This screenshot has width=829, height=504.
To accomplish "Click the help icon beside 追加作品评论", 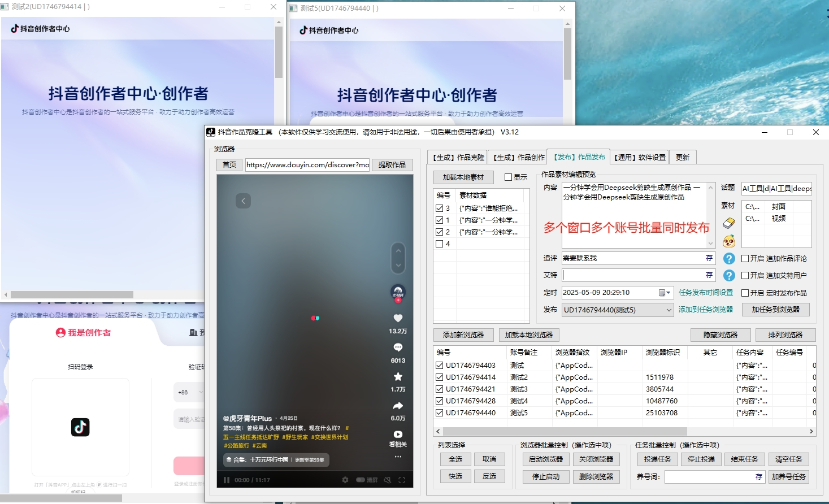I will click(728, 258).
